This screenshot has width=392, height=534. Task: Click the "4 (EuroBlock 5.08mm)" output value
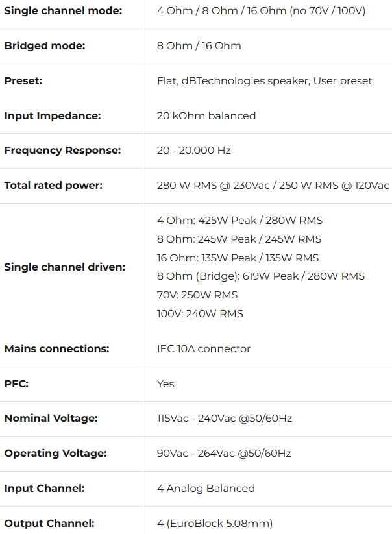coord(214,524)
